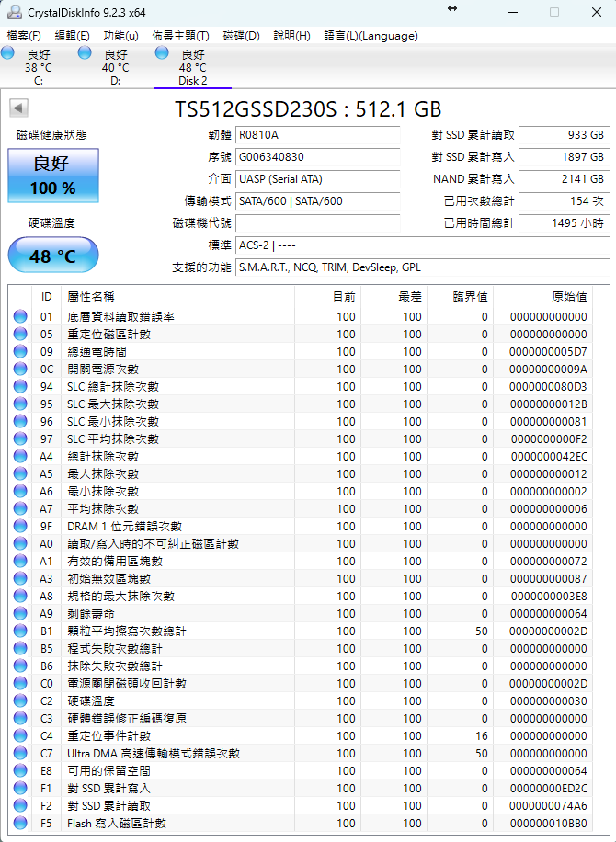The width and height of the screenshot is (616, 842).
Task: Click raw value 0000000074A6 in F2 row
Action: pos(548,805)
